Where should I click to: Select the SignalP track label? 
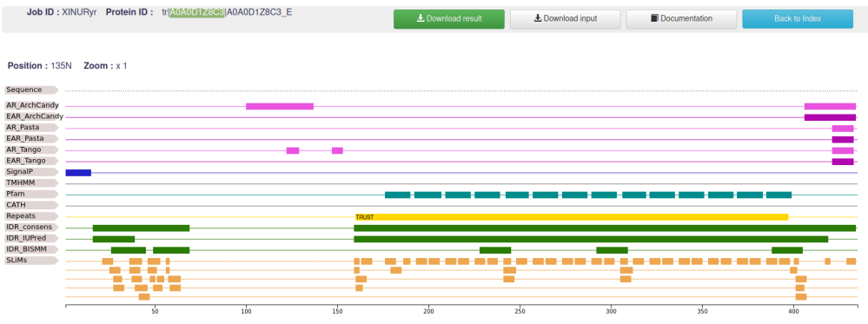(x=31, y=172)
